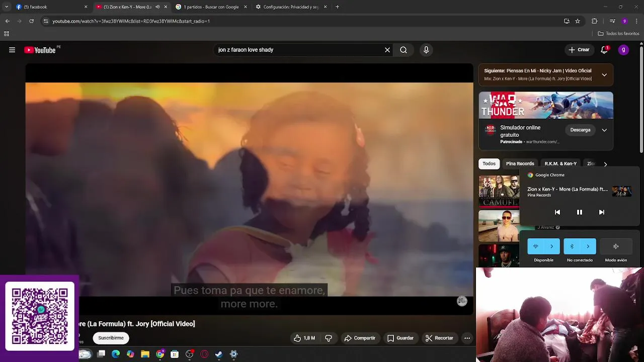Skip to previous track in media flyout
This screenshot has width=644, height=362.
(x=557, y=212)
